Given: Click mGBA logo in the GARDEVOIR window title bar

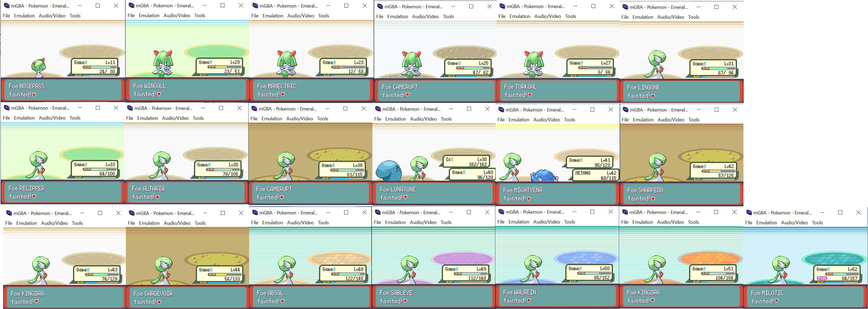Looking at the screenshot, I should [131, 213].
